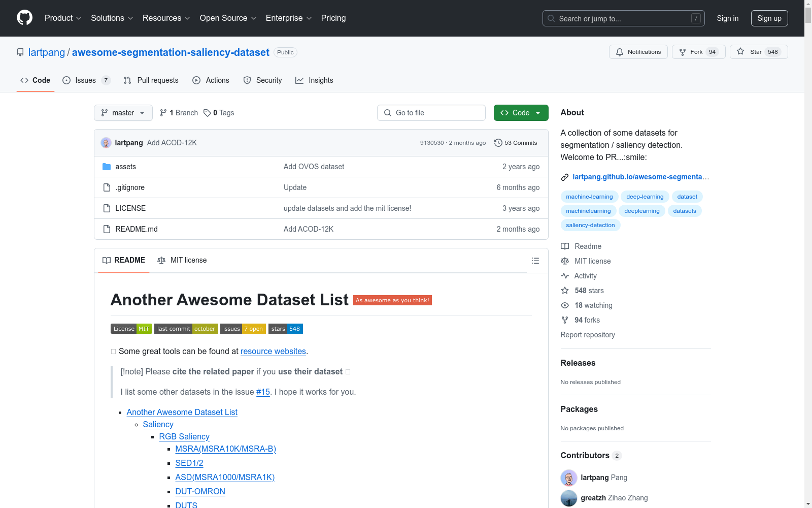The height and width of the screenshot is (508, 812).
Task: Open the master branch selector dropdown
Action: click(x=123, y=113)
